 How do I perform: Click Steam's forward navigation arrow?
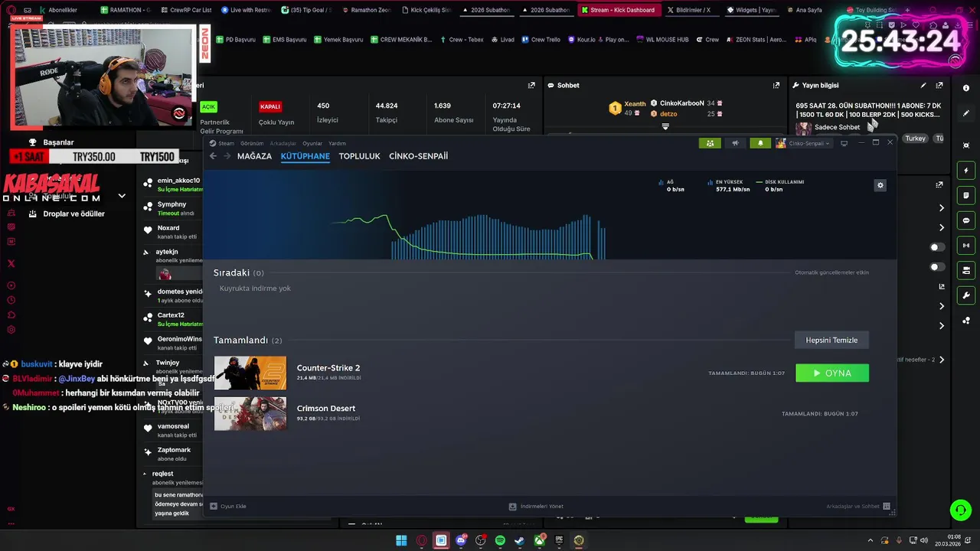coord(227,156)
